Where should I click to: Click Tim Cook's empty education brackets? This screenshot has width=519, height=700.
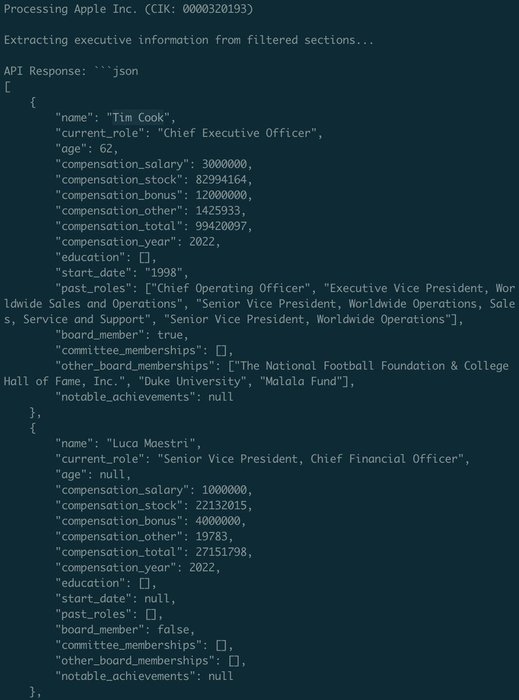click(145, 258)
